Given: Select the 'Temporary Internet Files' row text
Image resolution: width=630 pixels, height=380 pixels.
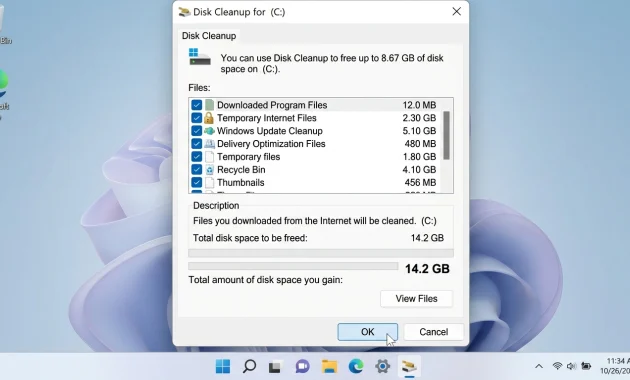Looking at the screenshot, I should click(x=267, y=118).
